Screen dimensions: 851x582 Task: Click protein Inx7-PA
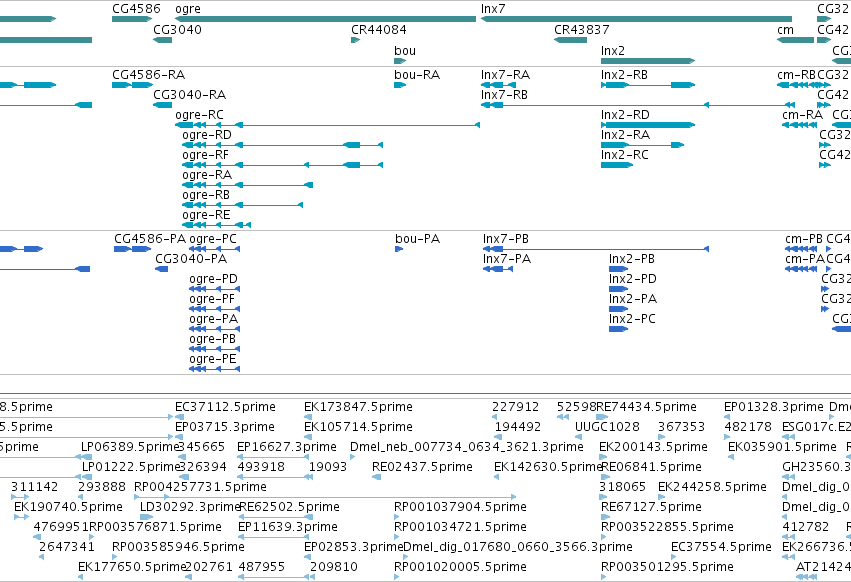(498, 269)
